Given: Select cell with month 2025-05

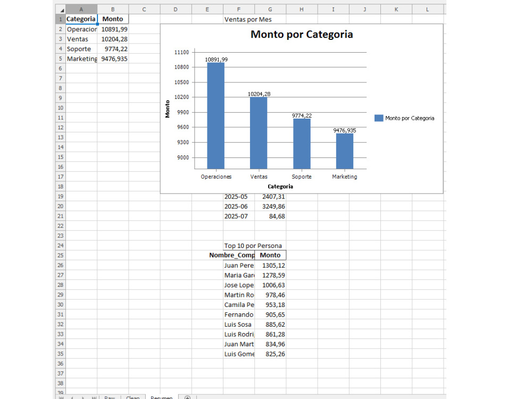Looking at the screenshot, I should [x=239, y=196].
